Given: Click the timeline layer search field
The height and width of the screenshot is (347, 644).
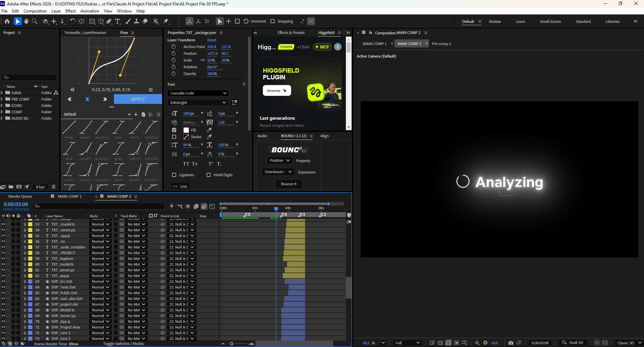Looking at the screenshot, I should (99, 206).
